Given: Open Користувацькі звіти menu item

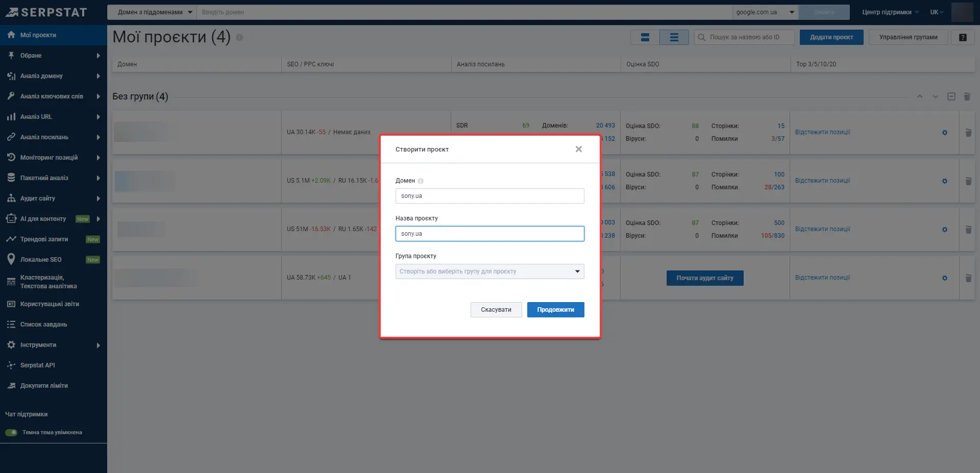Looking at the screenshot, I should [x=54, y=304].
